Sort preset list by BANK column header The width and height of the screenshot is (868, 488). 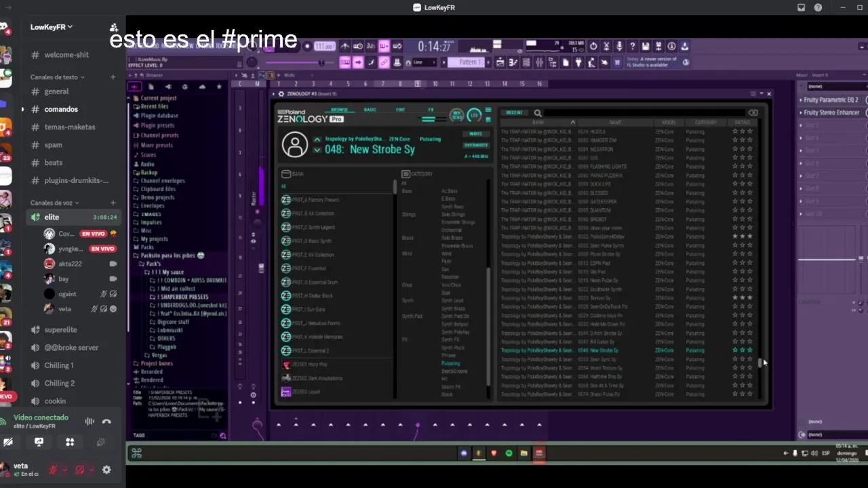(x=538, y=123)
